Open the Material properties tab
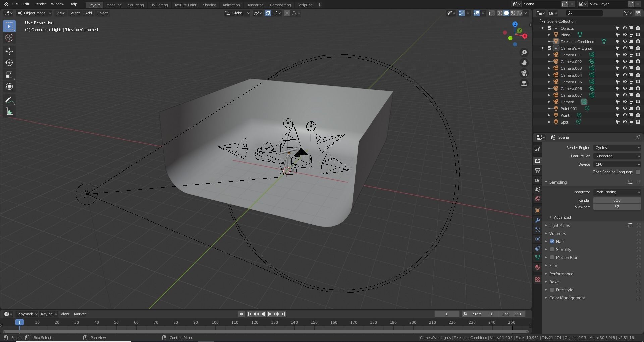This screenshot has height=342, width=644. coord(538,267)
